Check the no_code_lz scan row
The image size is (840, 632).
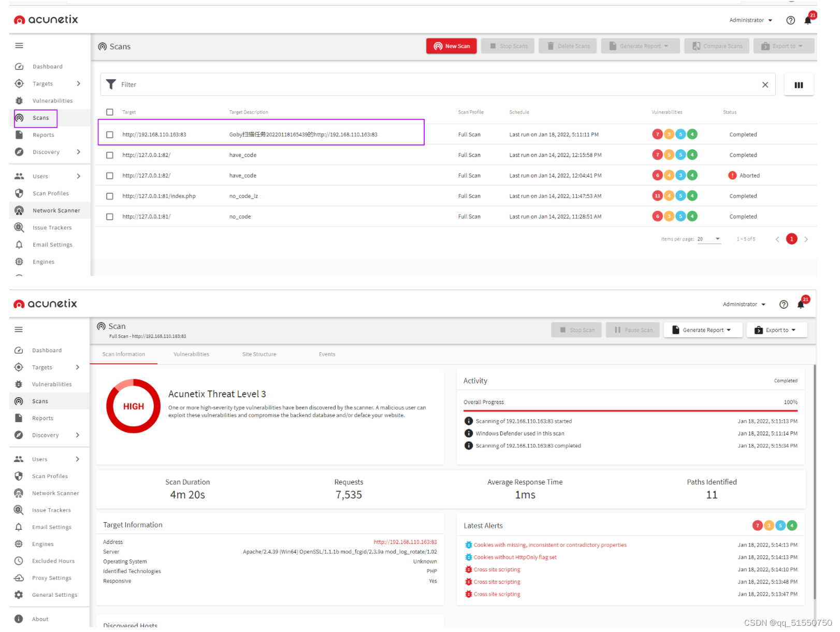pyautogui.click(x=110, y=196)
